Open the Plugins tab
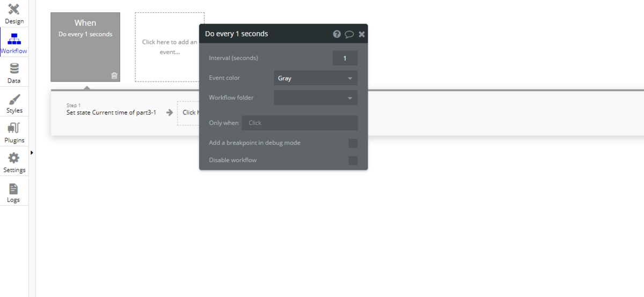 [x=14, y=132]
